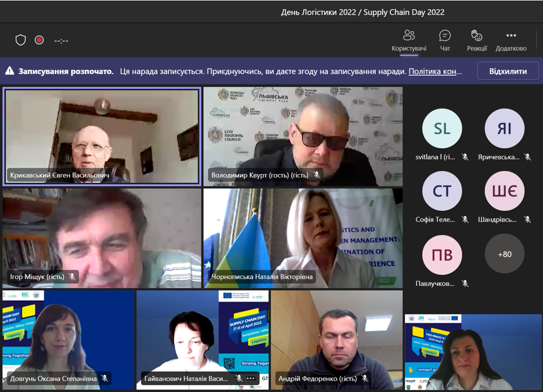Viewport: 543px width, 392px height.
Task: Click the ШЄ avatar of Шандрівська
Action: coord(504,191)
